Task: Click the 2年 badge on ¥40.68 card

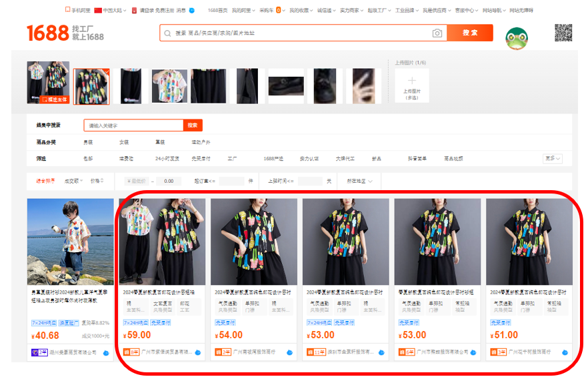Action: (x=39, y=352)
